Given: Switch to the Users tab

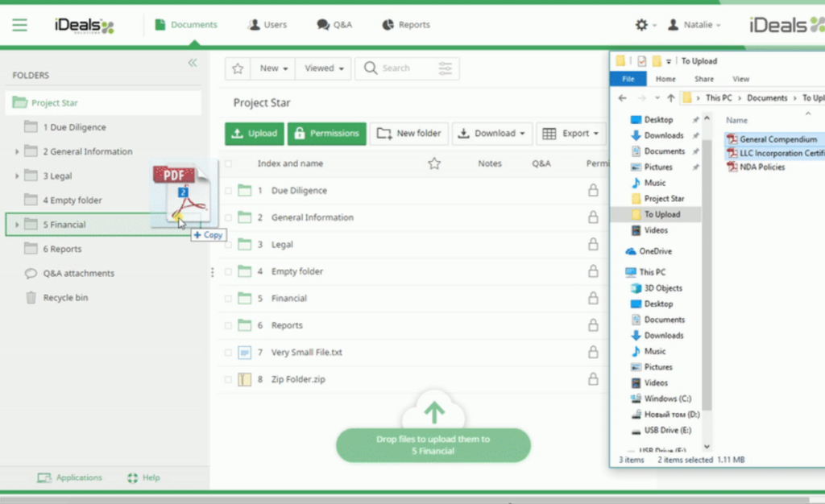Looking at the screenshot, I should 267,25.
